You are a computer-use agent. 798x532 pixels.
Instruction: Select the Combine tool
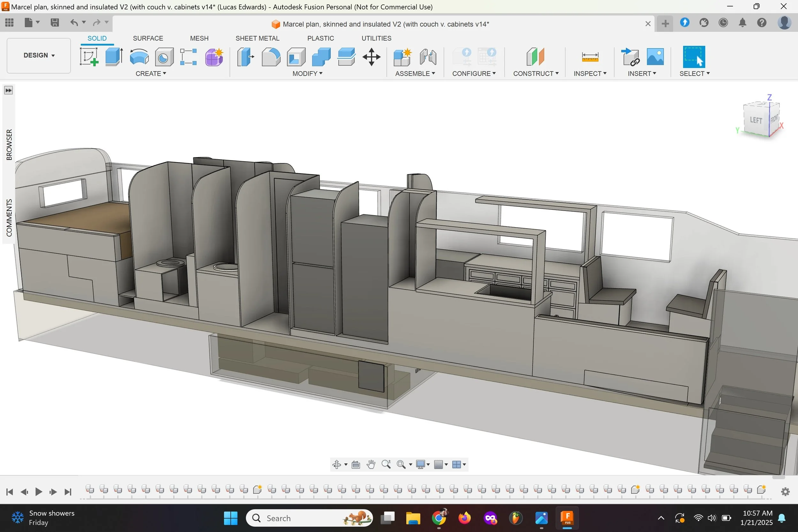click(321, 57)
